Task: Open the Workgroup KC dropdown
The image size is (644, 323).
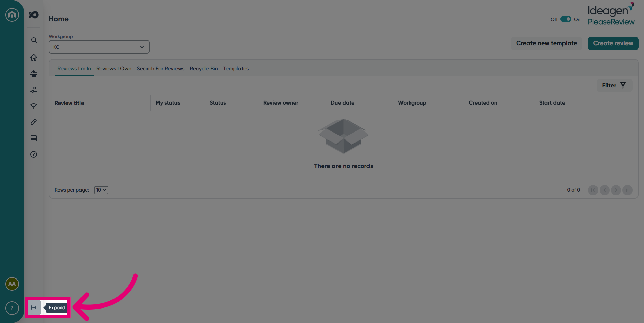Action: tap(99, 47)
